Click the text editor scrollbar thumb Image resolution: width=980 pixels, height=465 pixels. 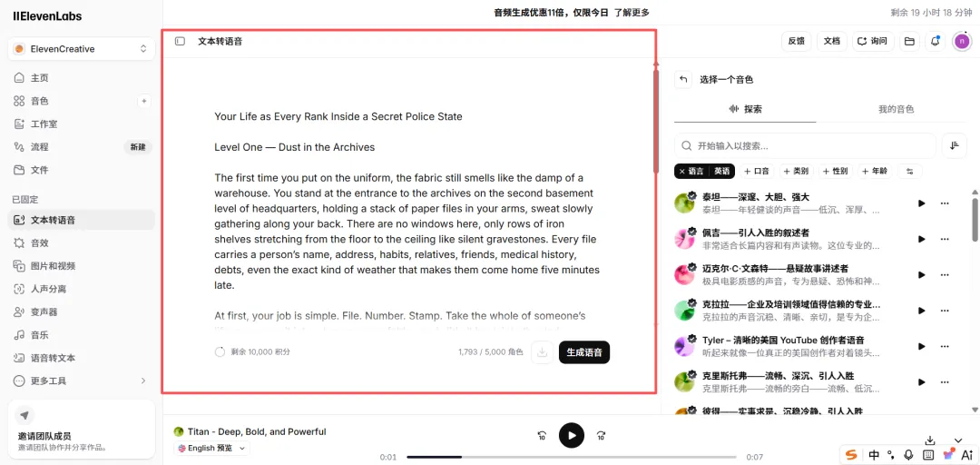(656, 120)
